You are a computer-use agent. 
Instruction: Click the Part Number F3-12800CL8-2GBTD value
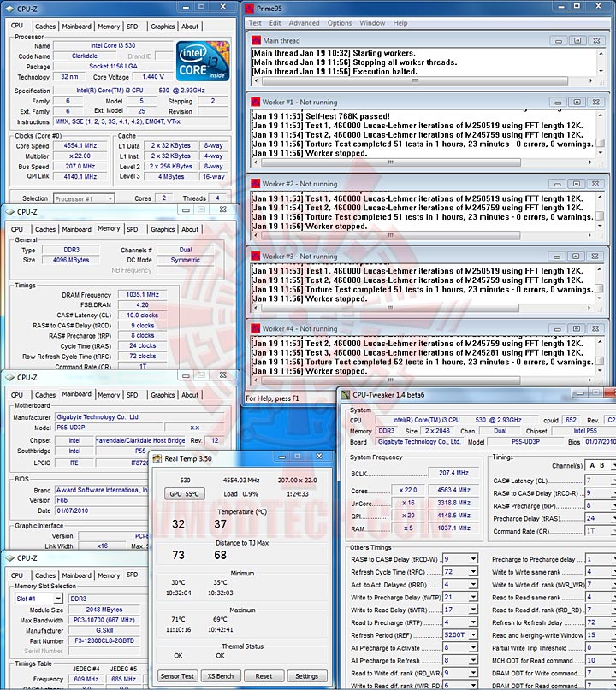[x=104, y=641]
